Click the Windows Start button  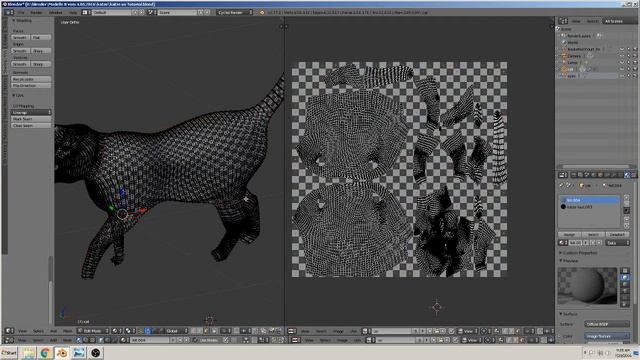click(9, 353)
